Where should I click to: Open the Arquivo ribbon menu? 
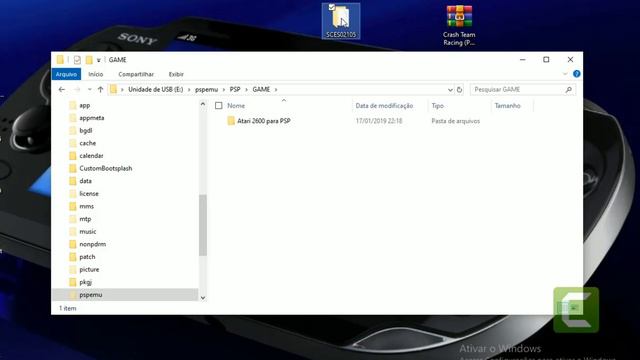click(66, 74)
